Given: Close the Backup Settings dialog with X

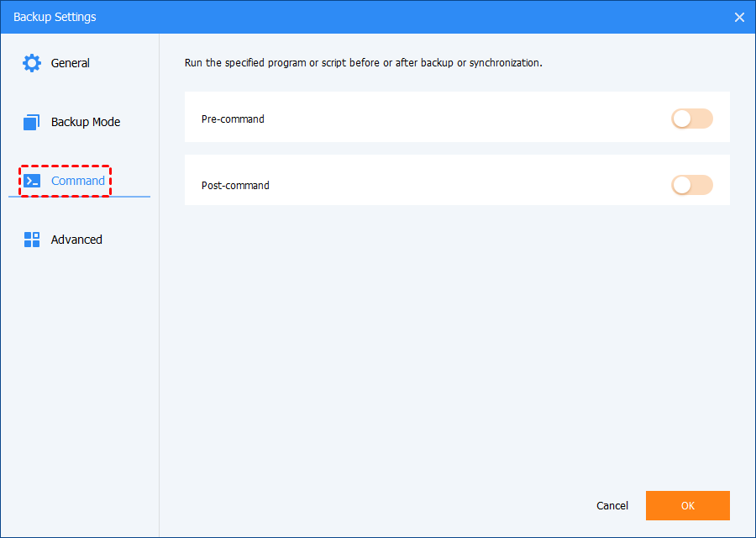Looking at the screenshot, I should (x=739, y=17).
